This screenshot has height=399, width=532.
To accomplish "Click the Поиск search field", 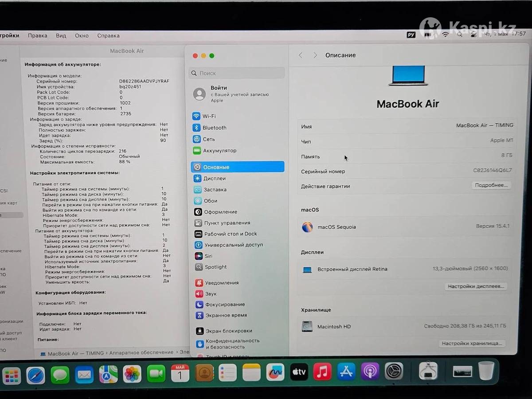I will coord(237,73).
